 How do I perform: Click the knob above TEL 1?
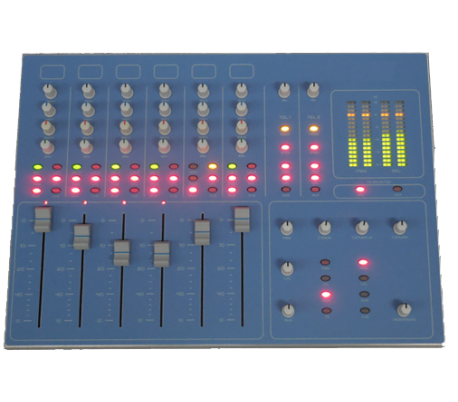click(x=284, y=90)
